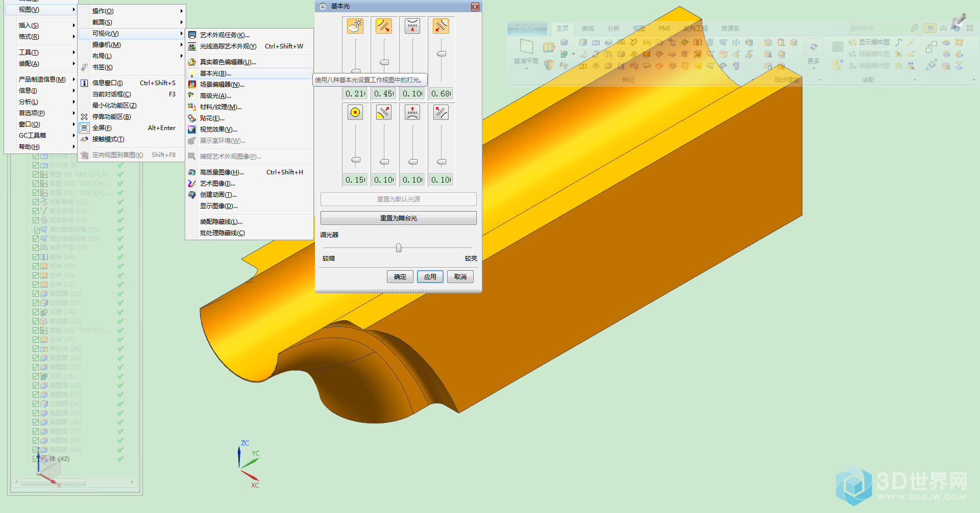The width and height of the screenshot is (980, 513).
Task: Click the Ray Traced Studio (光线追踪艺术外观) icon
Action: coord(192,46)
